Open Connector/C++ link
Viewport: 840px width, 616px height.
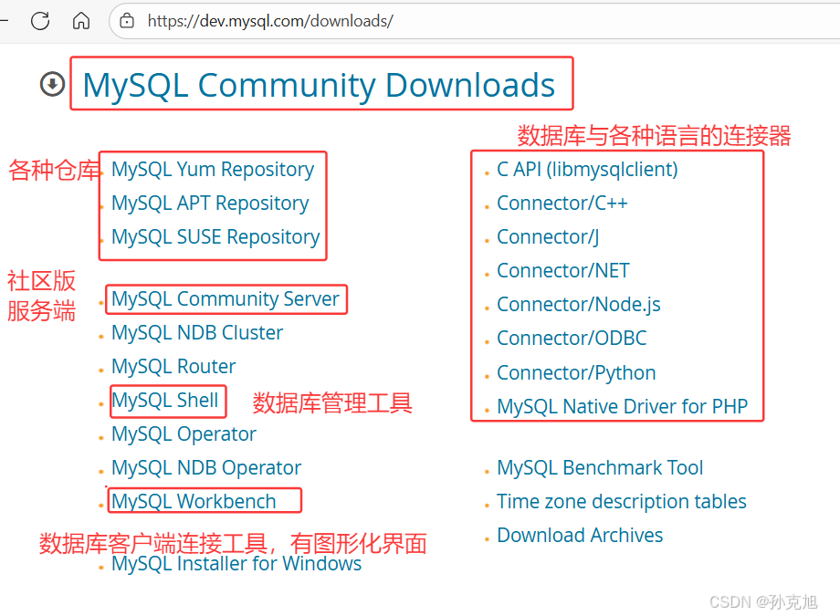click(x=562, y=203)
